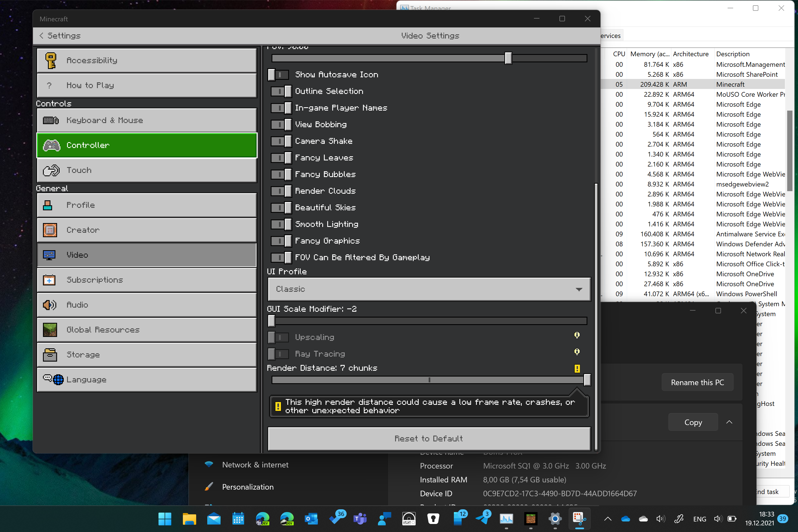Click the Ray Tracing info lightbulb icon
Screen dimensions: 798x532
coord(577,352)
